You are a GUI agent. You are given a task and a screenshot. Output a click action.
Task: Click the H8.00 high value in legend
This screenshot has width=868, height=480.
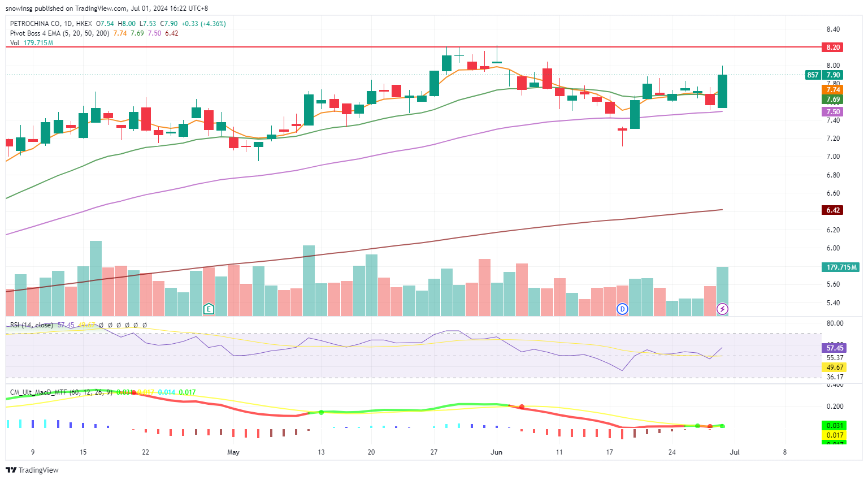[x=127, y=24]
